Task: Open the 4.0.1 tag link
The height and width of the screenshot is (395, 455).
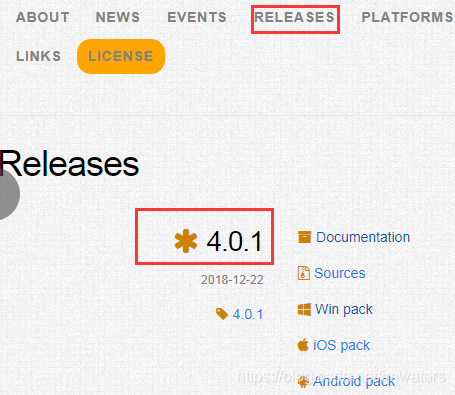Action: tap(248, 314)
